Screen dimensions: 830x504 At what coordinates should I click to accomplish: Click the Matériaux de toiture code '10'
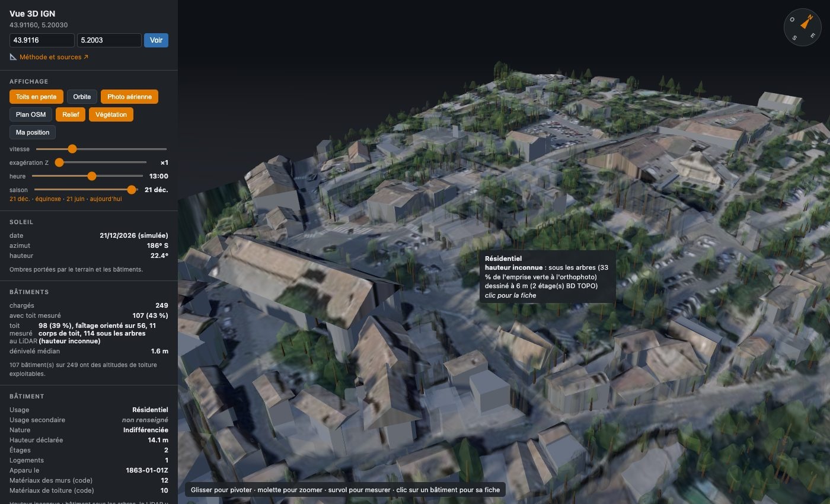pos(165,490)
